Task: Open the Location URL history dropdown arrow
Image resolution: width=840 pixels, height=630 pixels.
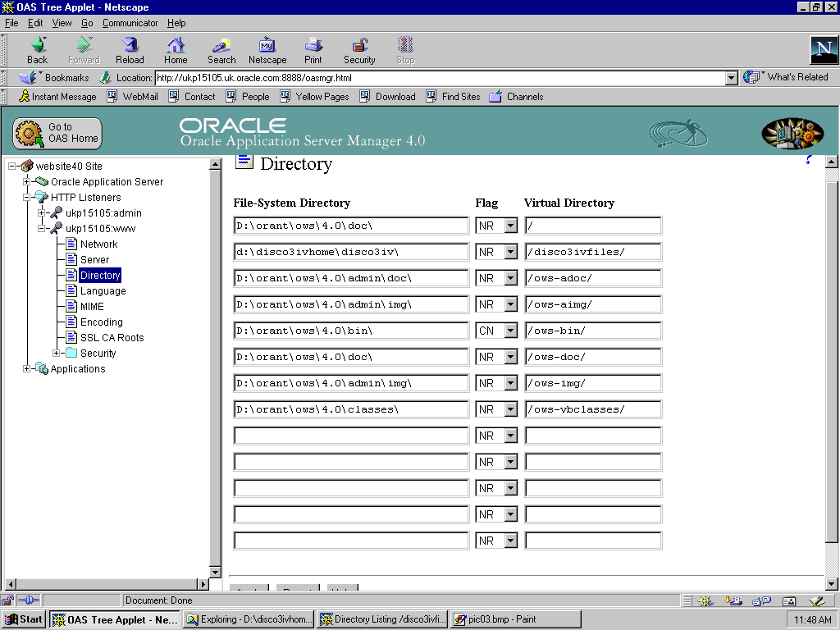Action: 732,78
